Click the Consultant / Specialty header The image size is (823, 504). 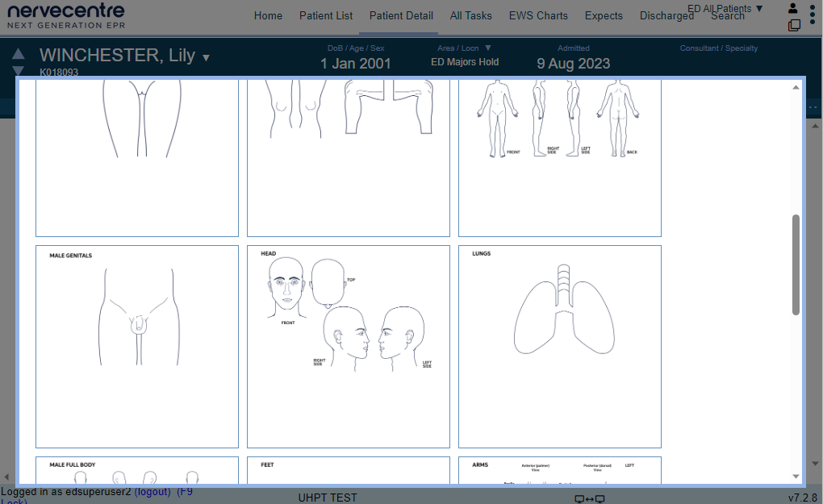click(x=719, y=48)
